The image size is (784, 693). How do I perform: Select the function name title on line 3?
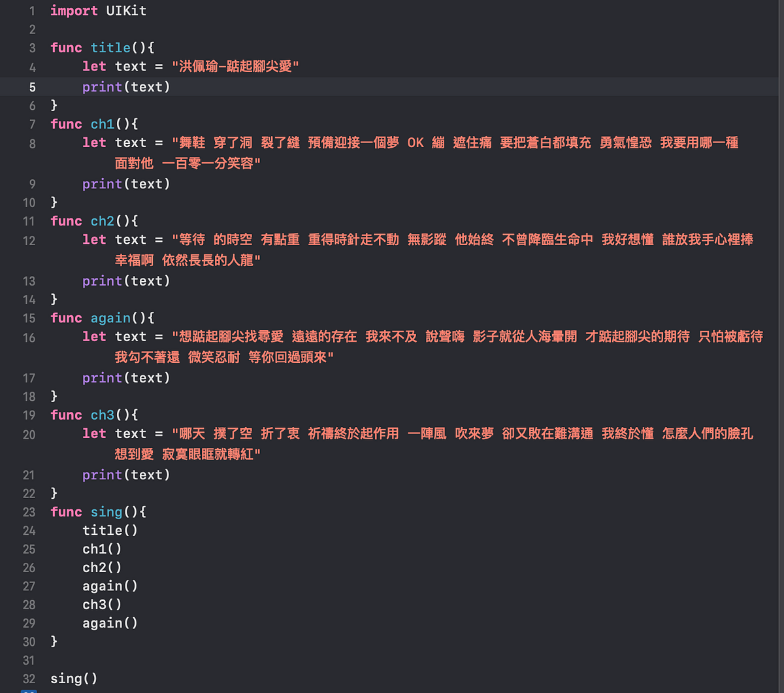[x=110, y=48]
